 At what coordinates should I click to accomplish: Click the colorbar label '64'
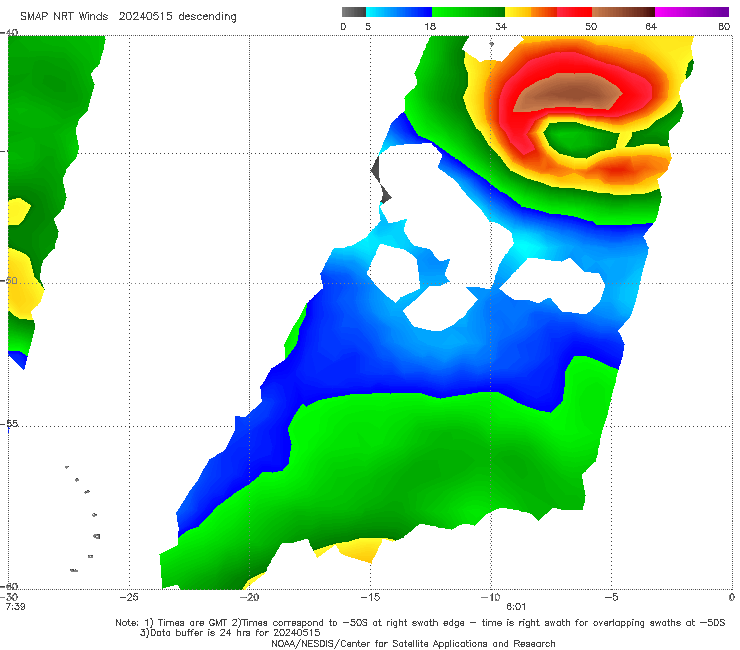(x=651, y=26)
